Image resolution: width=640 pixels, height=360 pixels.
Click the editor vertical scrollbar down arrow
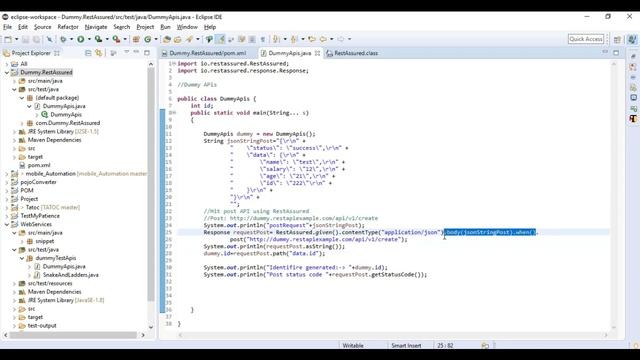(x=614, y=327)
